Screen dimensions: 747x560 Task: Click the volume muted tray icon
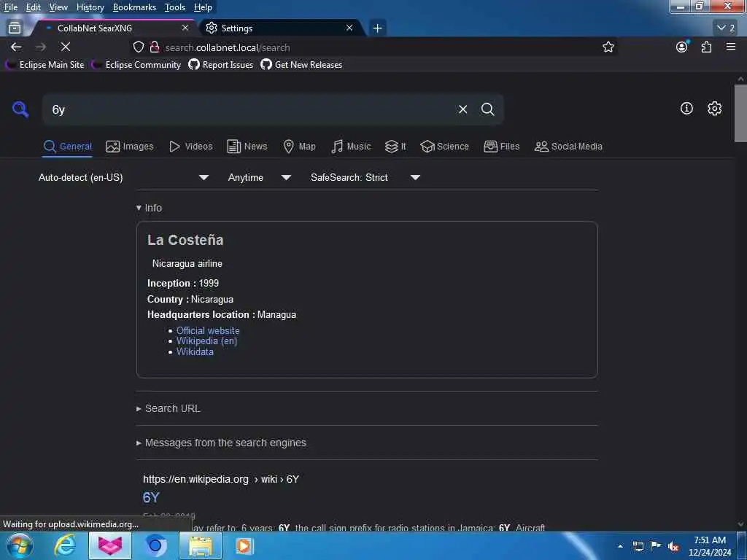coord(673,546)
